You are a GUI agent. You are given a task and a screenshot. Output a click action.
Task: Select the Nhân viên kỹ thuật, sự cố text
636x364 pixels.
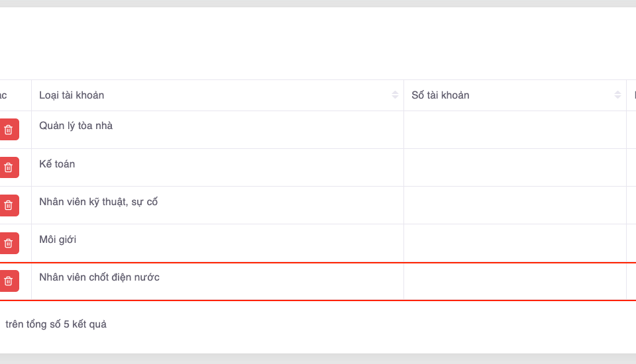point(98,202)
